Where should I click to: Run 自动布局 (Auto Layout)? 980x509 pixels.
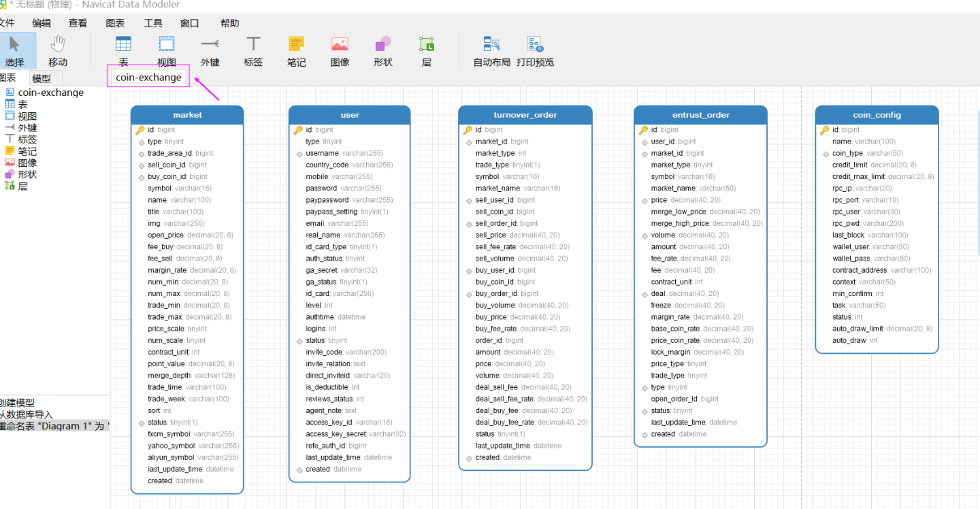tap(491, 51)
